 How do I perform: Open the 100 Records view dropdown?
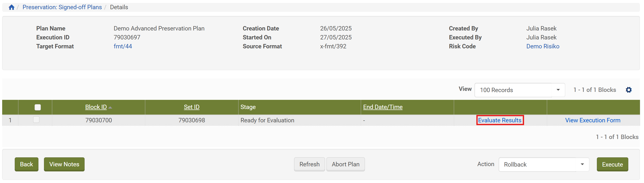click(x=520, y=90)
